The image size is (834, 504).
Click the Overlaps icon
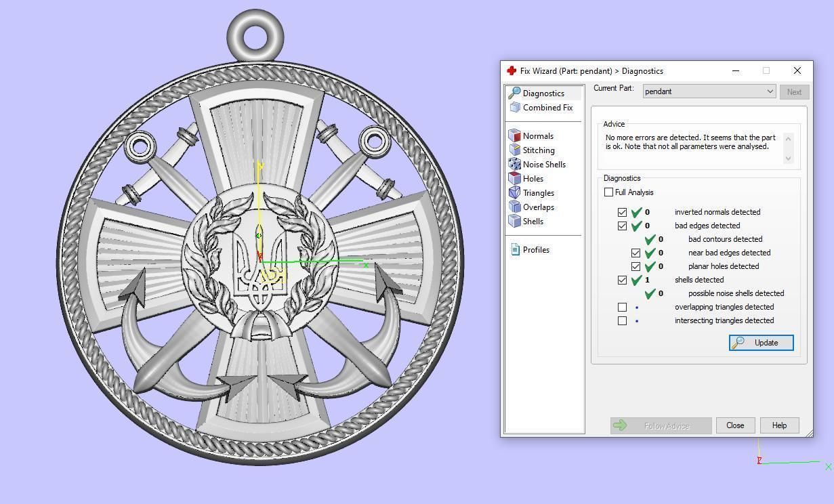(514, 207)
